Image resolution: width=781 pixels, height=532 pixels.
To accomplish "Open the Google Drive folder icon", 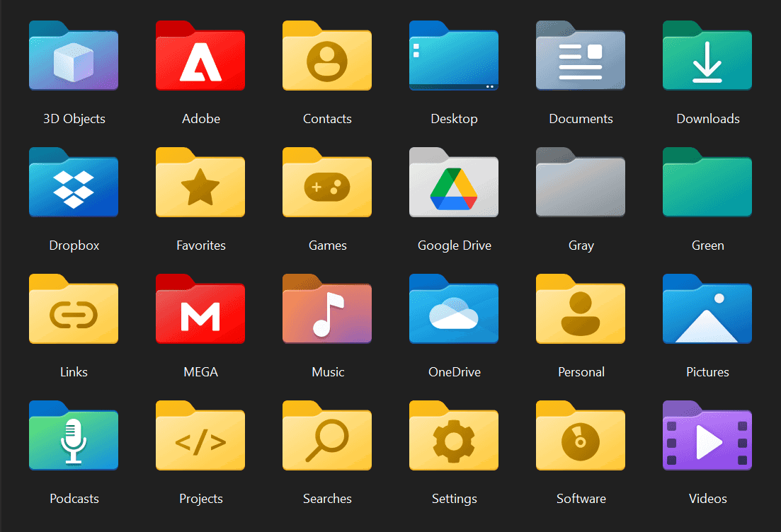I will (x=454, y=183).
